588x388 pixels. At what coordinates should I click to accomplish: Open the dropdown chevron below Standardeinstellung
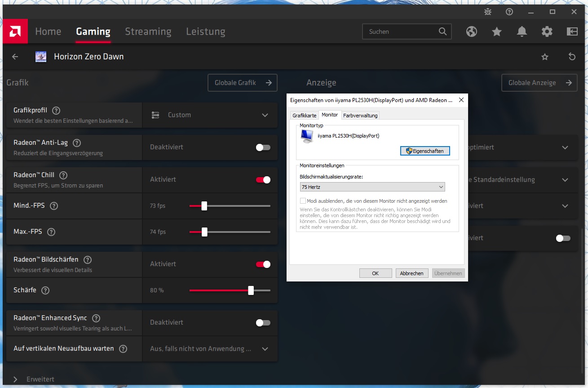coord(565,205)
